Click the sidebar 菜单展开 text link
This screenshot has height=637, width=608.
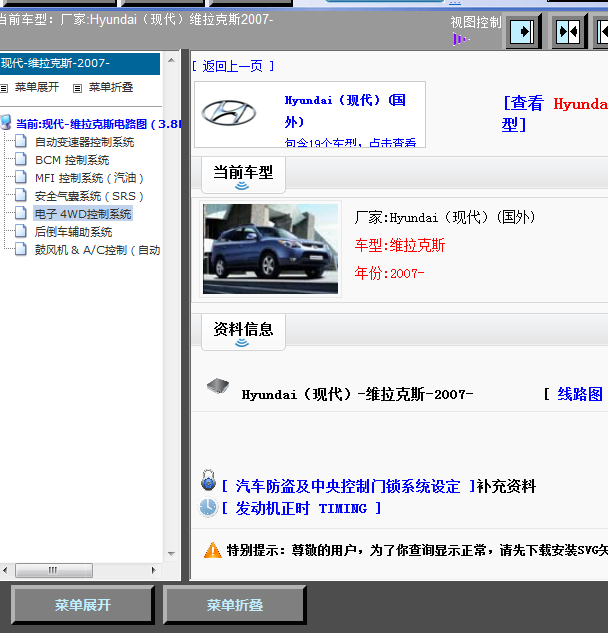tap(37, 87)
